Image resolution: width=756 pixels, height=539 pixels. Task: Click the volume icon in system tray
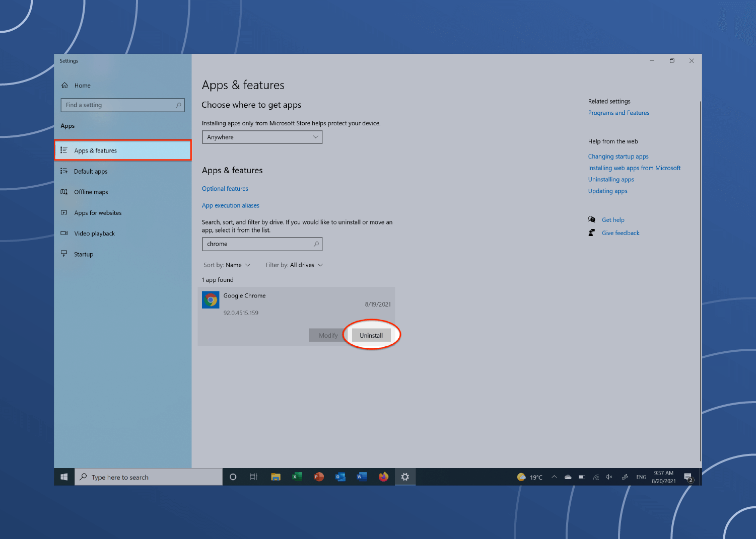609,477
